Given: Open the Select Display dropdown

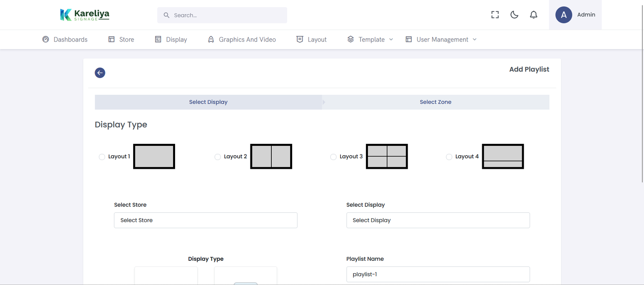Looking at the screenshot, I should tap(438, 220).
